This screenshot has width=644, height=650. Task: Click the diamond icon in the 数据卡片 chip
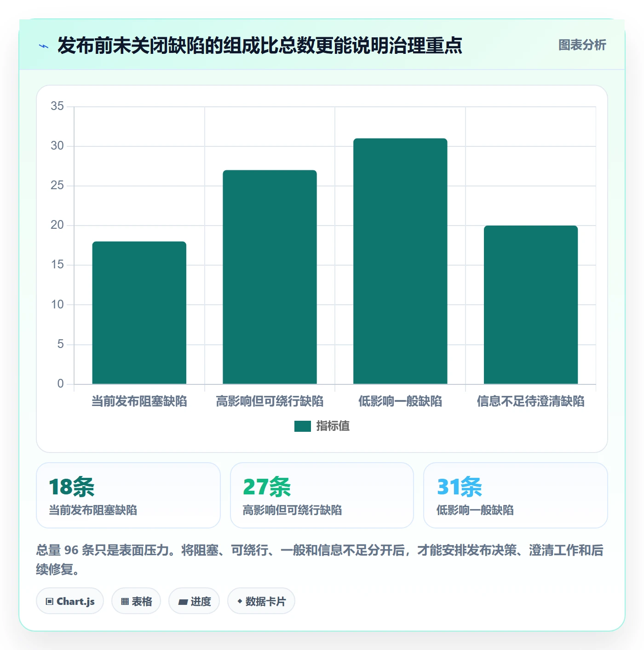pyautogui.click(x=240, y=601)
